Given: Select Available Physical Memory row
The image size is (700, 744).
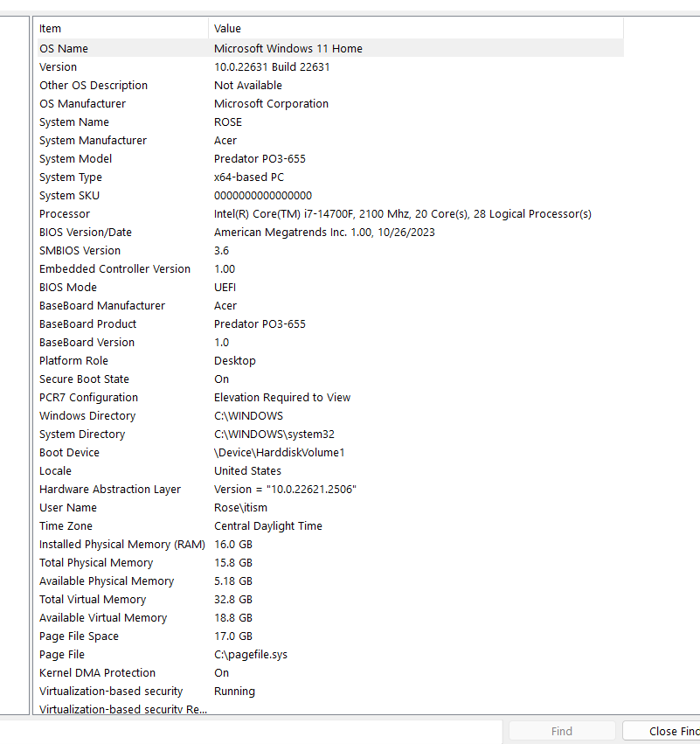Looking at the screenshot, I should (330, 581).
